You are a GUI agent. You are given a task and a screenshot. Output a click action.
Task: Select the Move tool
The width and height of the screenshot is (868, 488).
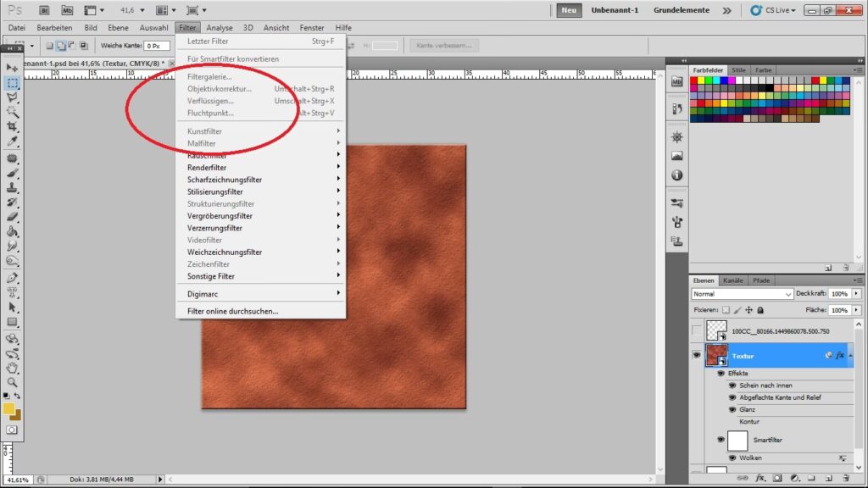13,68
